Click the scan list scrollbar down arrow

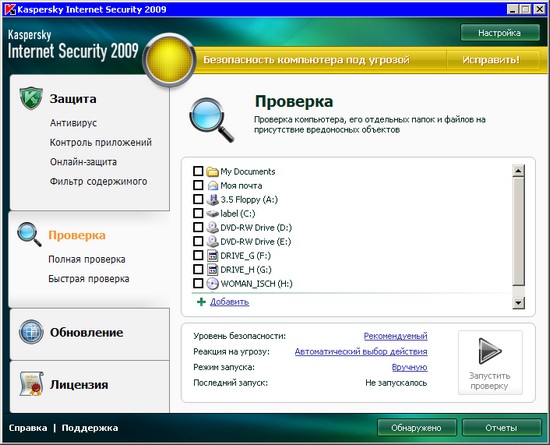[x=518, y=303]
